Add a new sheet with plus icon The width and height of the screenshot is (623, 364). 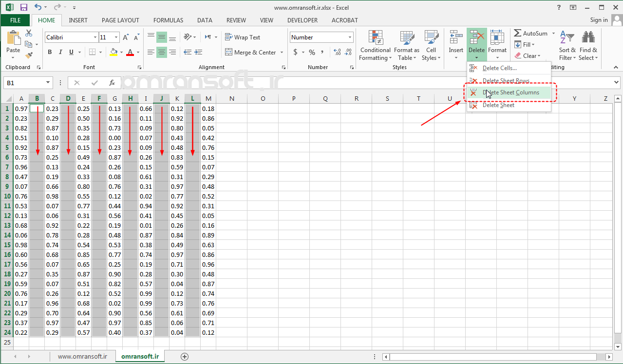tap(185, 357)
